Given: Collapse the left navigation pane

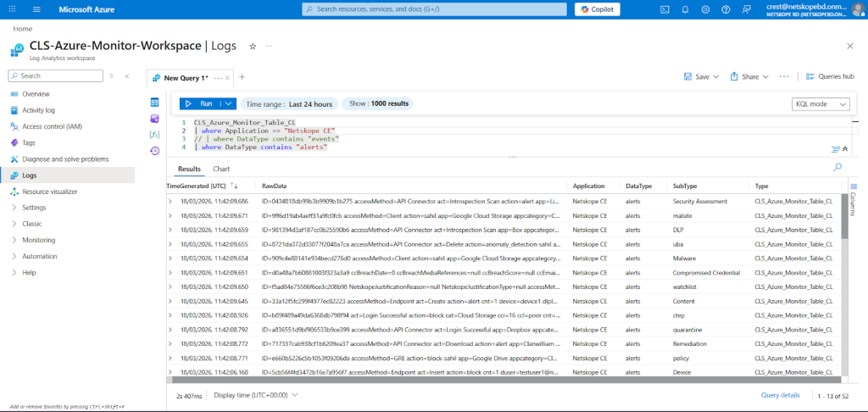Looking at the screenshot, I should [127, 75].
